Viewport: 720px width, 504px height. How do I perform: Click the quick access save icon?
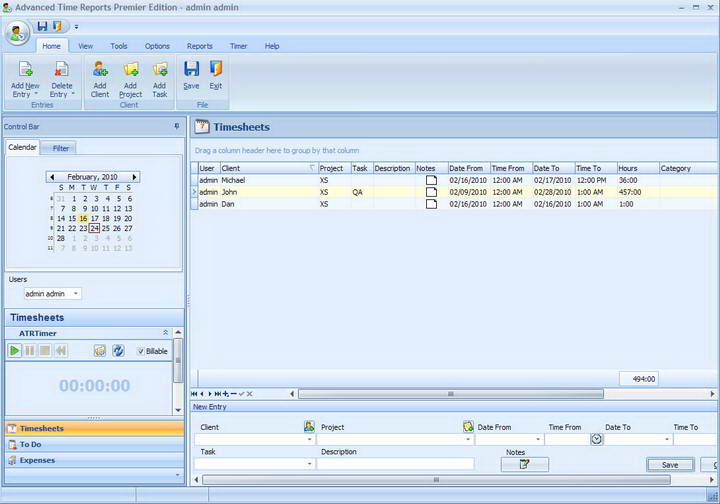43,26
